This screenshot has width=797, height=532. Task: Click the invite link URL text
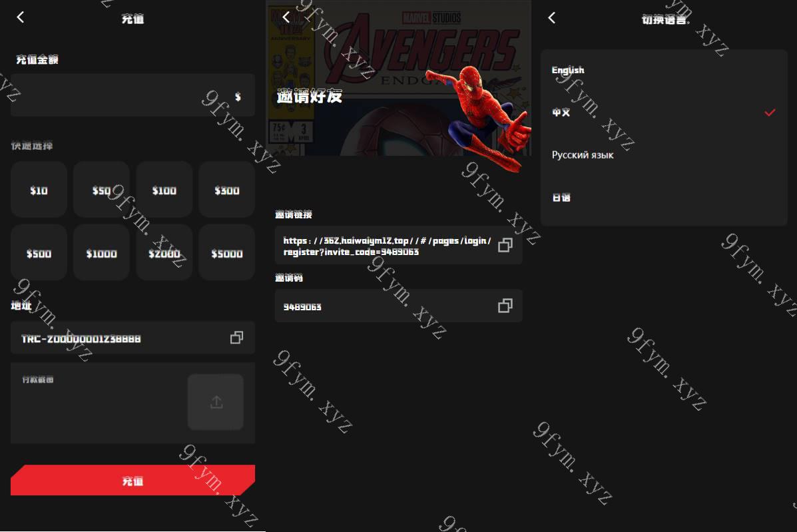point(387,246)
